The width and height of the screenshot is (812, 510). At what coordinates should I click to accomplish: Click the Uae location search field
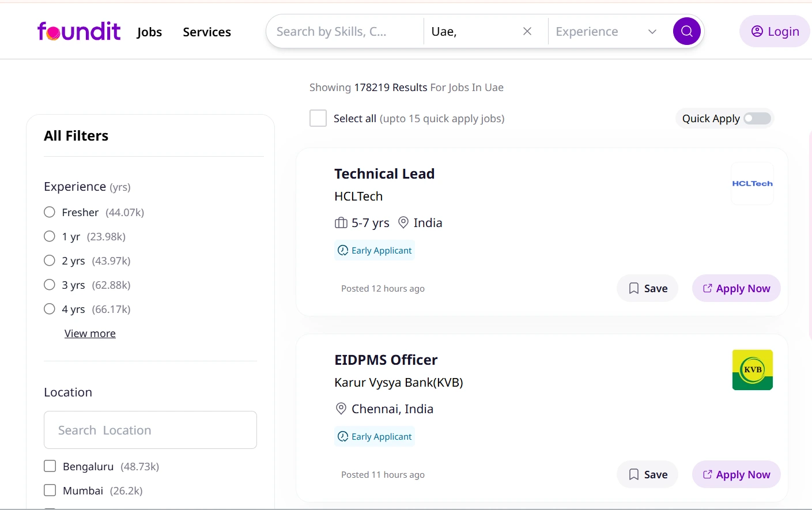(473, 31)
